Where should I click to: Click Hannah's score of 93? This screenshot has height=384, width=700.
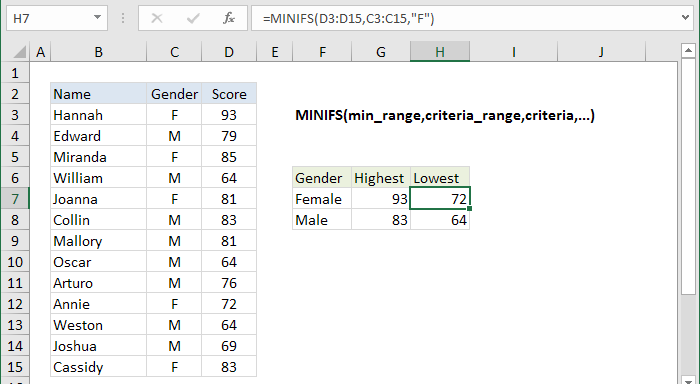pos(229,115)
